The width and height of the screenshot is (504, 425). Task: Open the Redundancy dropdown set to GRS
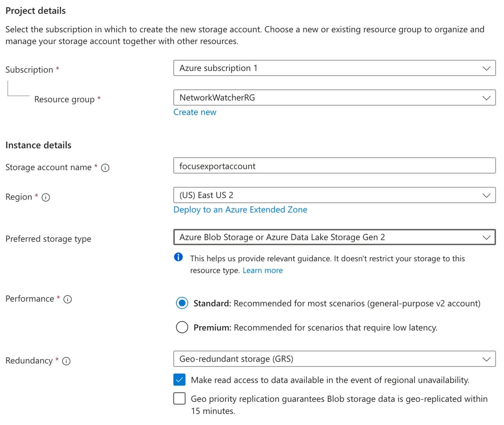(334, 359)
